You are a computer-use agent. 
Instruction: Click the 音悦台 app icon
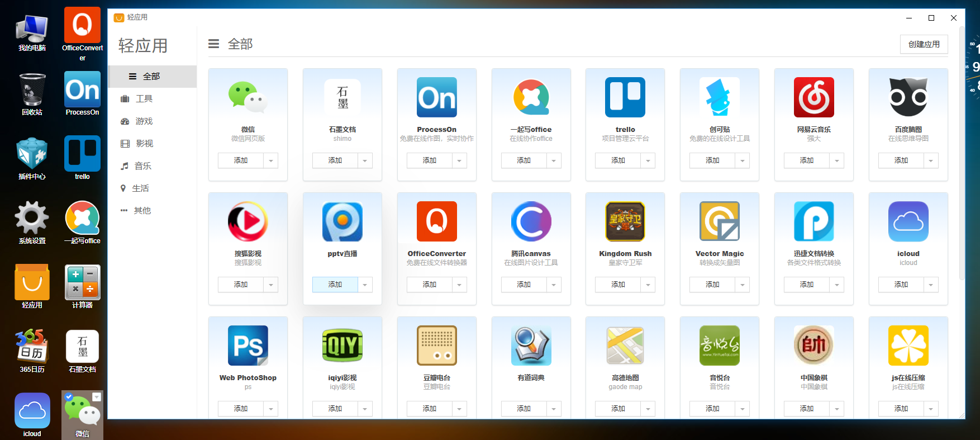pyautogui.click(x=720, y=346)
